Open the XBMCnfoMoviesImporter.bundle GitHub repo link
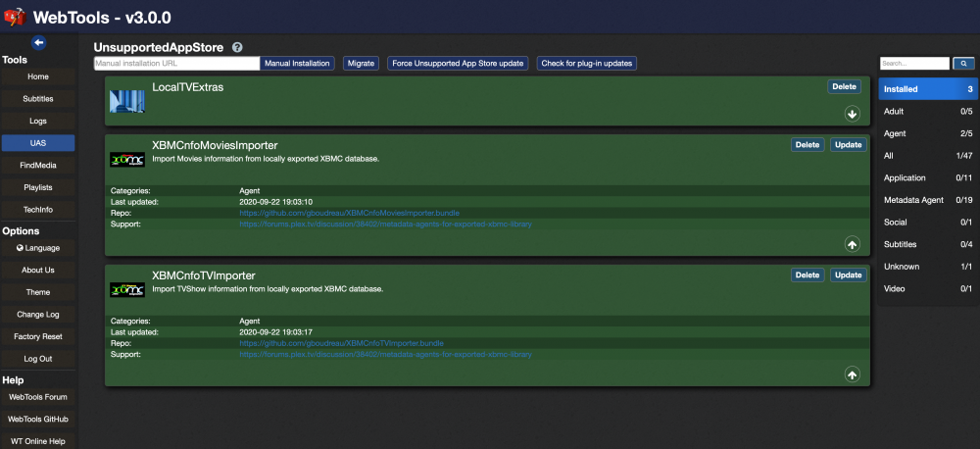 [x=350, y=214]
